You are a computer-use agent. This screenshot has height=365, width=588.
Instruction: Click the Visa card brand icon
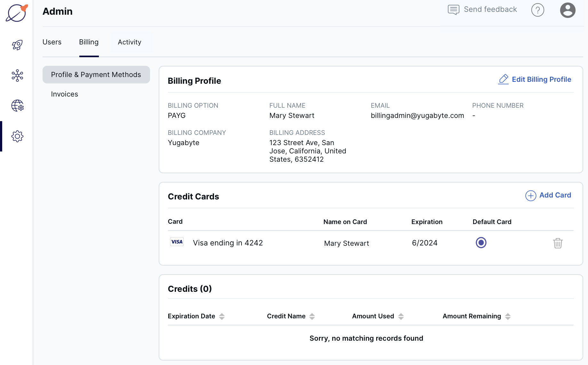[x=177, y=242]
